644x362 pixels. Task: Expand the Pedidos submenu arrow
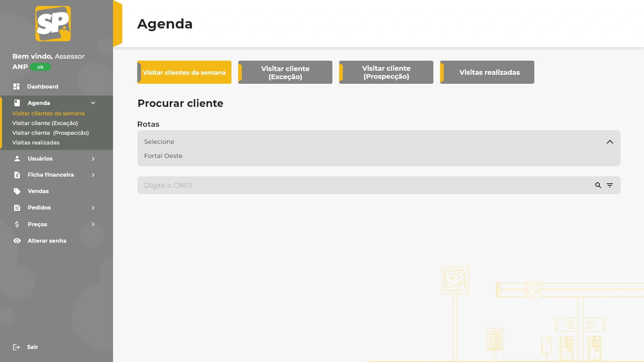(93, 207)
